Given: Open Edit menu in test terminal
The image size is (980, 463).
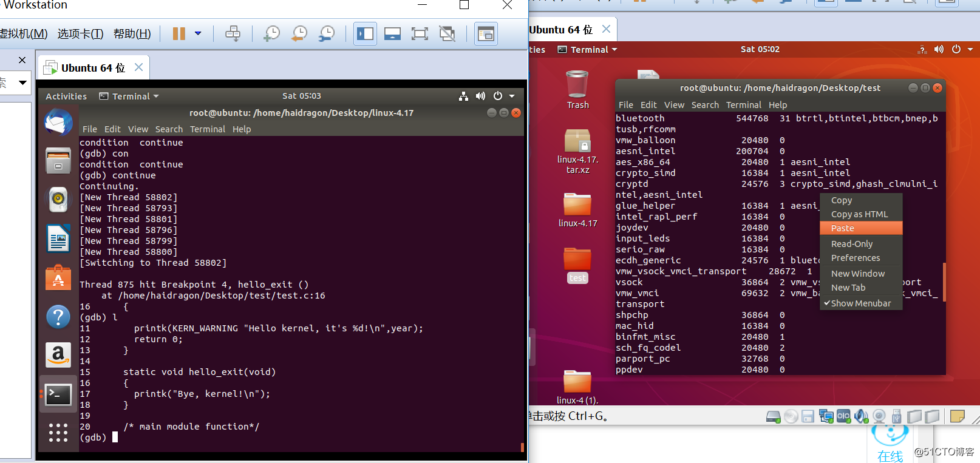Looking at the screenshot, I should coord(648,105).
